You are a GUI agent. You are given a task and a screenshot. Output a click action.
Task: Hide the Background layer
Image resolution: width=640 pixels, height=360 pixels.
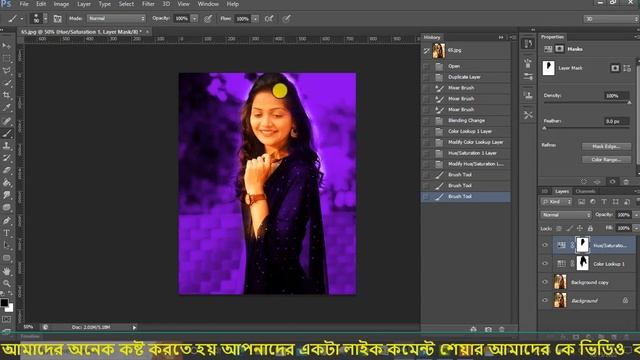(x=545, y=300)
